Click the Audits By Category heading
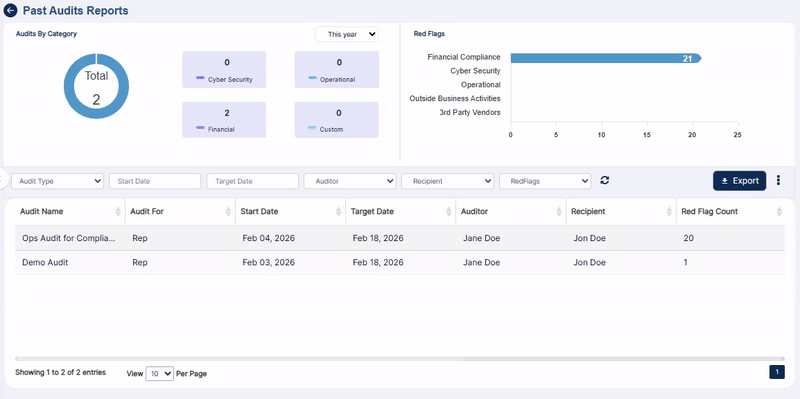Screen dimensions: 800x399 point(46,34)
